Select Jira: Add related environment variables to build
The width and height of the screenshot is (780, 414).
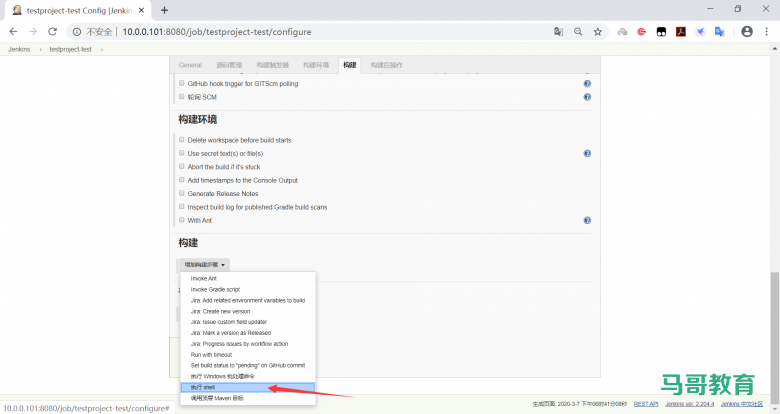[x=248, y=301]
